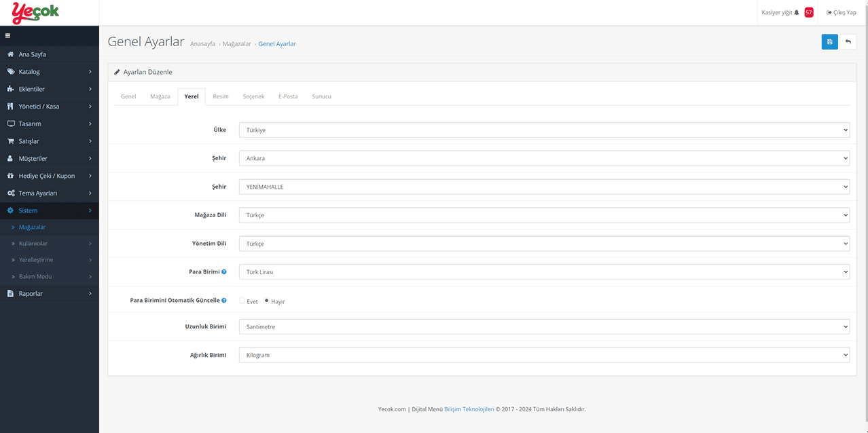Switch to the Seçenek tab
The height and width of the screenshot is (433, 868).
pyautogui.click(x=253, y=96)
